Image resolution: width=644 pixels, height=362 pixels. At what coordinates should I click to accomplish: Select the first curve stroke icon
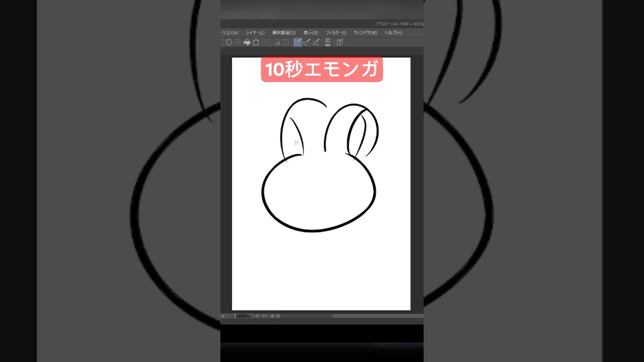[x=306, y=42]
